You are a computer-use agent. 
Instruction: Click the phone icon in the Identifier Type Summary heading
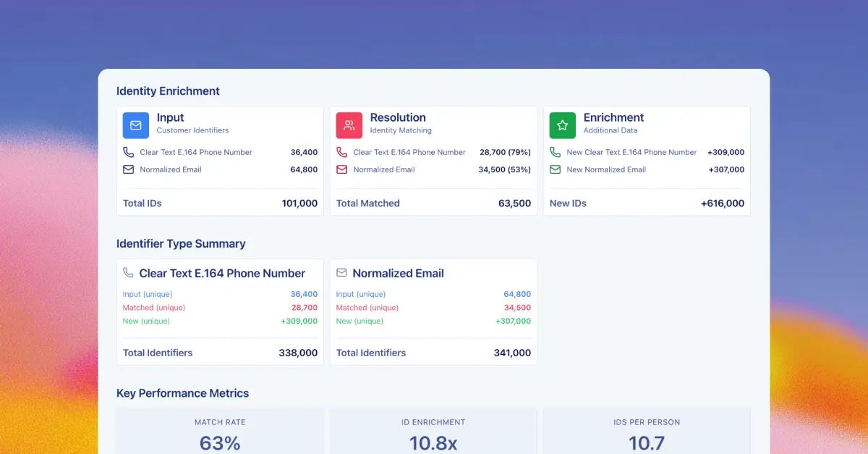click(129, 273)
